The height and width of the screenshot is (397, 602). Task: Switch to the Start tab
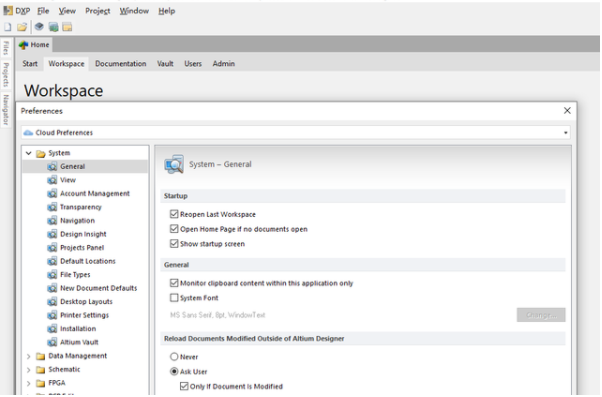pyautogui.click(x=30, y=64)
